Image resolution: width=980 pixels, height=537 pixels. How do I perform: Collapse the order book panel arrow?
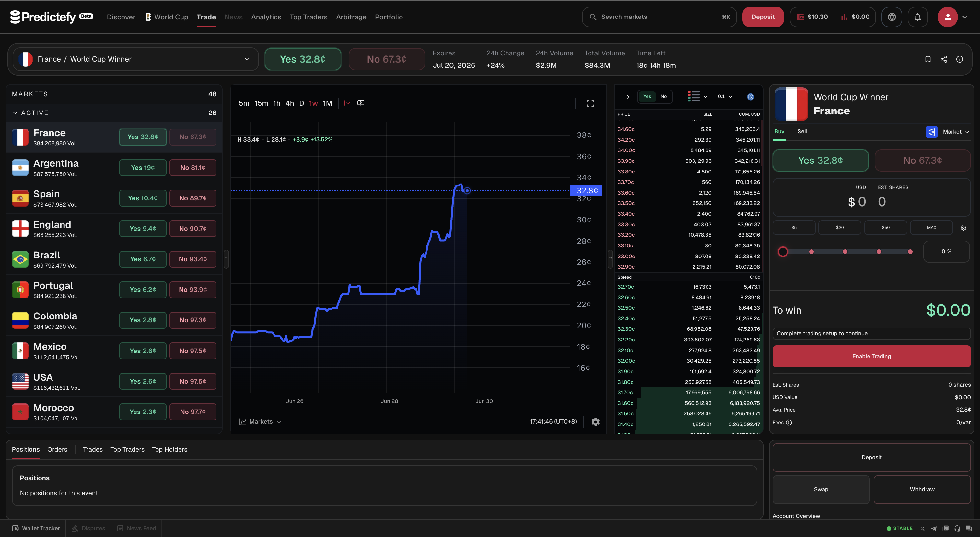pyautogui.click(x=628, y=97)
